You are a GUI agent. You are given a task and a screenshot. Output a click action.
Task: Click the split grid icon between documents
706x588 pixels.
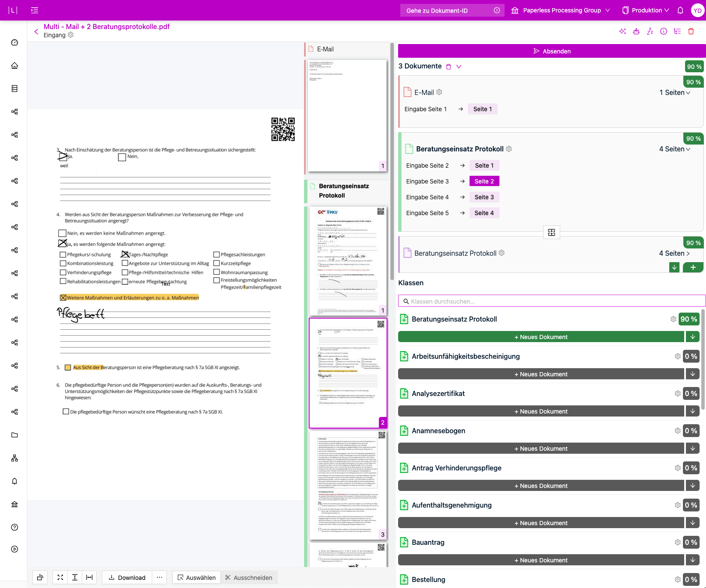point(552,232)
